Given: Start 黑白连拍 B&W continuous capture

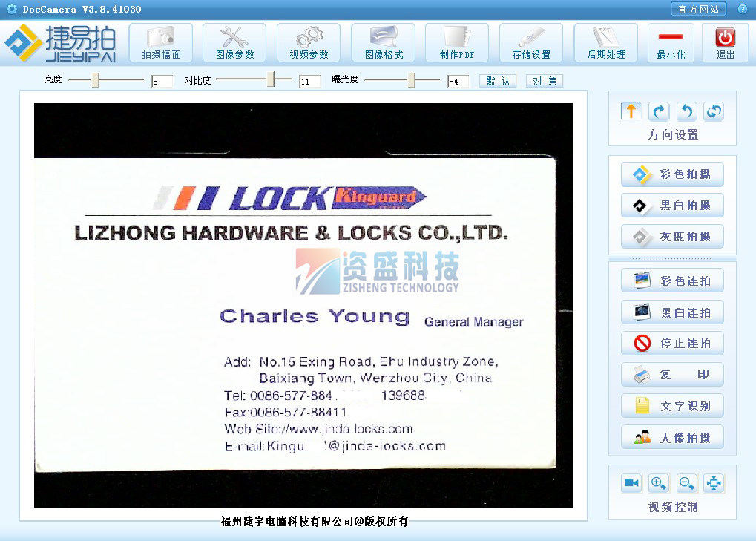Looking at the screenshot, I should tap(673, 312).
